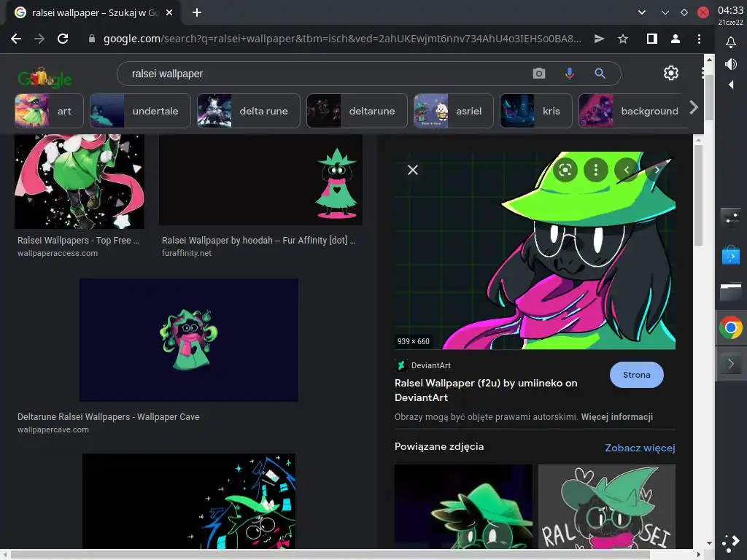Open the wallpaperaccess Ralsei thumbnail
This screenshot has width=747, height=560.
coord(80,182)
